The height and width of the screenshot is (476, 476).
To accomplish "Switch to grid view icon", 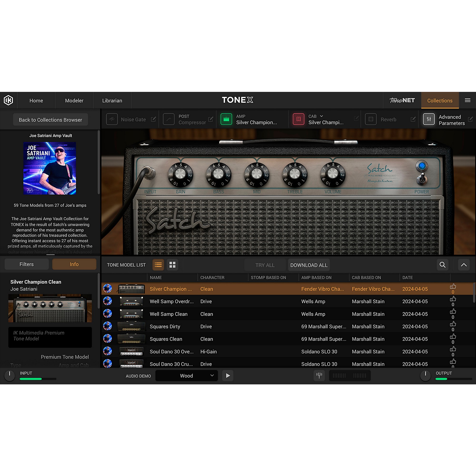I will pyautogui.click(x=173, y=265).
